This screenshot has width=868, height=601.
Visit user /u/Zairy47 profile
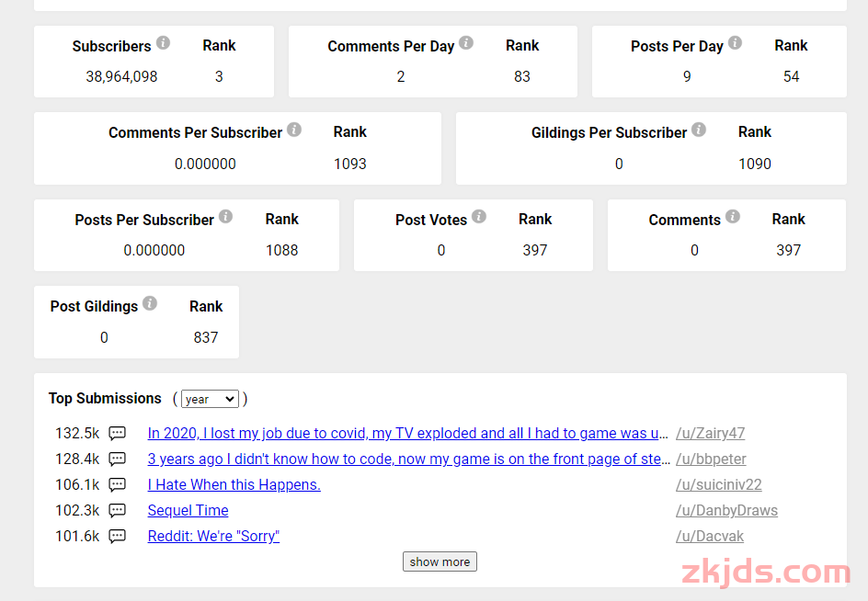(x=710, y=433)
